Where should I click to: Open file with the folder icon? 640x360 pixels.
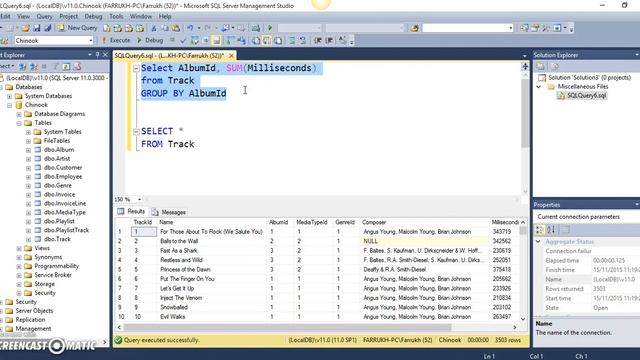pyautogui.click(x=25, y=28)
